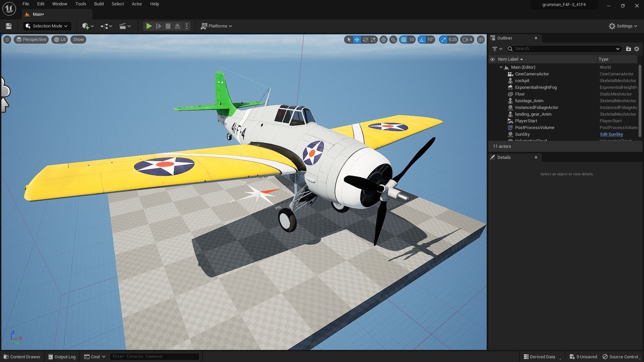Toggle visibility column eye header
Image resolution: width=644 pixels, height=362 pixels.
click(x=492, y=59)
